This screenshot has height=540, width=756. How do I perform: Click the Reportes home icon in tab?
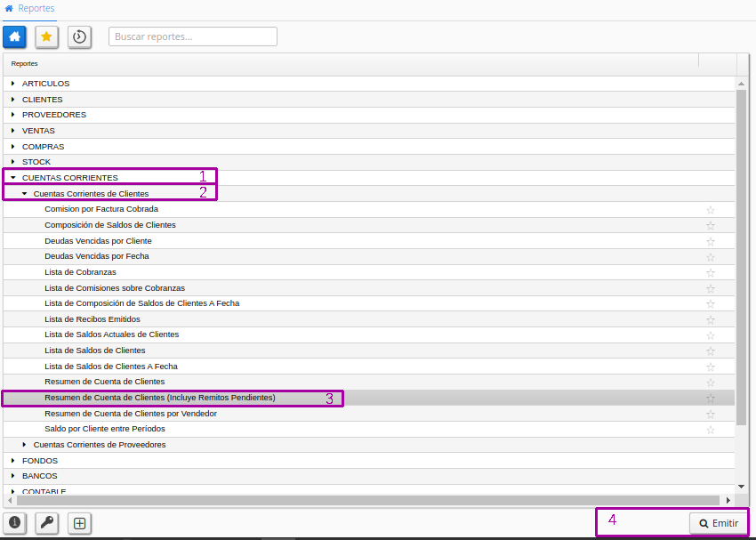click(9, 8)
